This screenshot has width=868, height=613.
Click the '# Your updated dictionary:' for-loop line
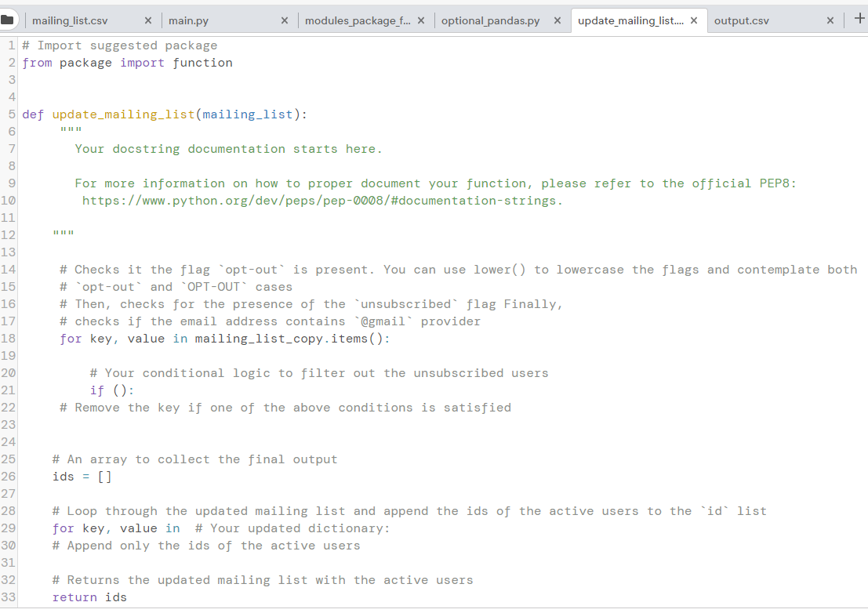(221, 528)
